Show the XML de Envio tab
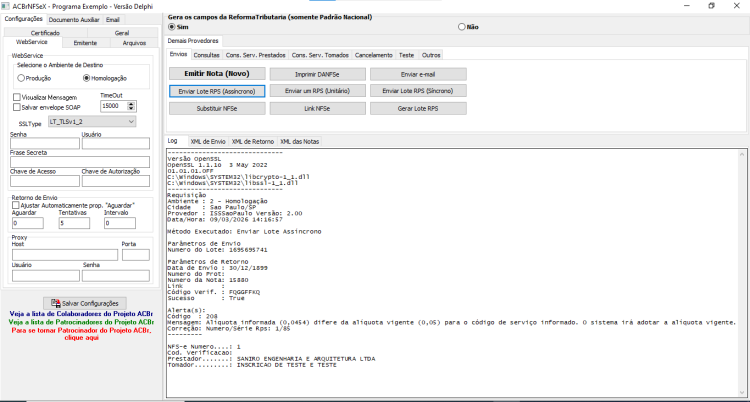 [208, 141]
